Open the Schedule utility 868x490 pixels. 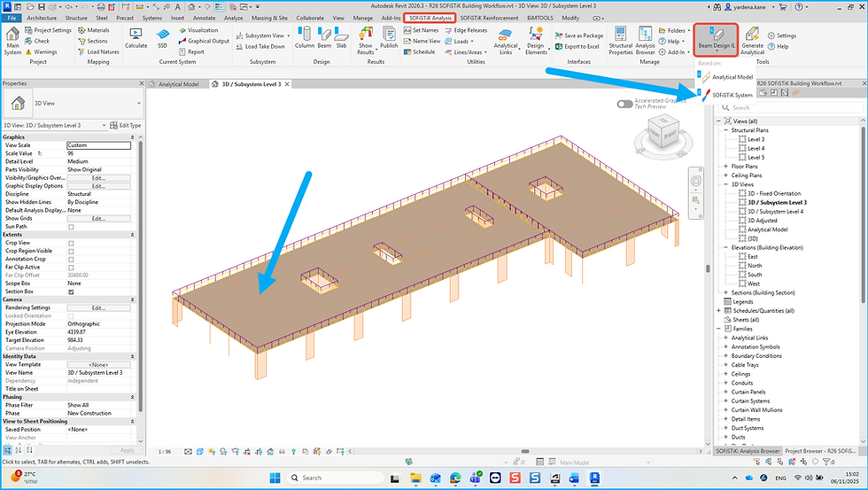click(419, 52)
